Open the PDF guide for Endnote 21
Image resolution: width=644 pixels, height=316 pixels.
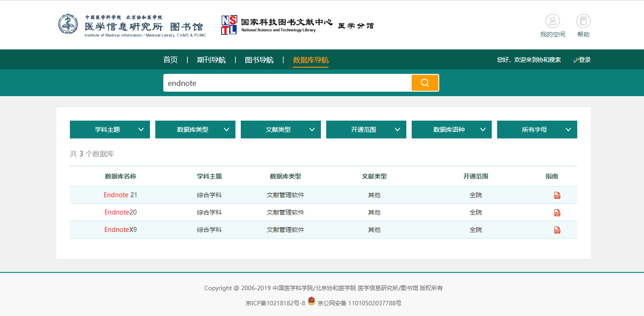[x=557, y=195]
